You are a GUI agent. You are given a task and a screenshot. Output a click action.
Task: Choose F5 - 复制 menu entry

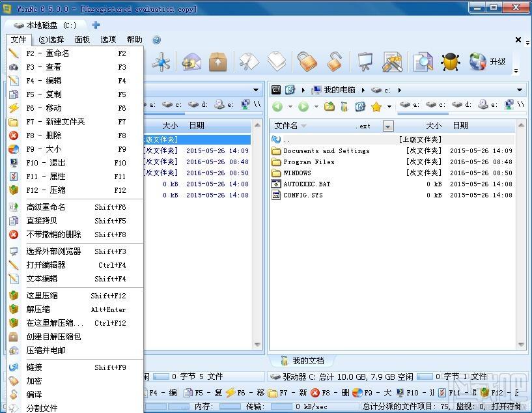[x=75, y=94]
